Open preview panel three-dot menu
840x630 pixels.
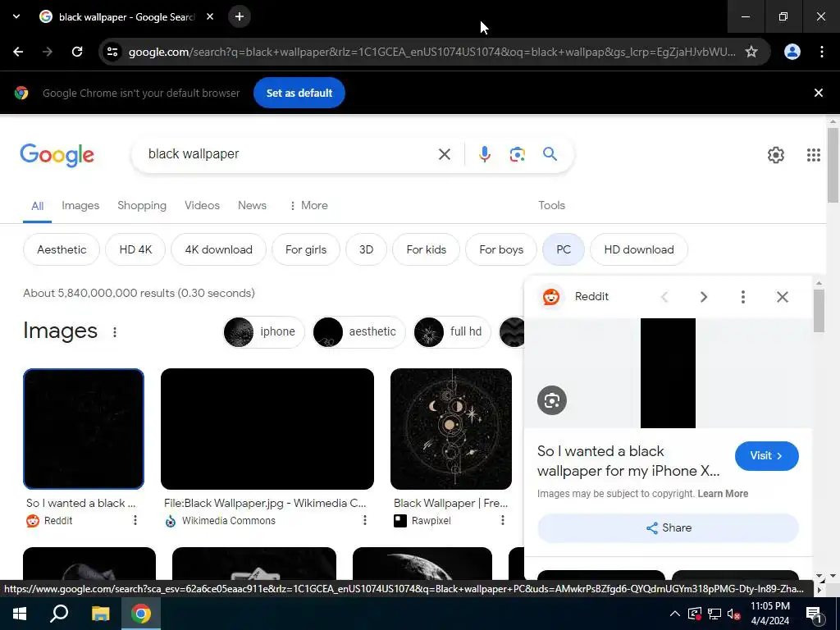click(x=743, y=297)
